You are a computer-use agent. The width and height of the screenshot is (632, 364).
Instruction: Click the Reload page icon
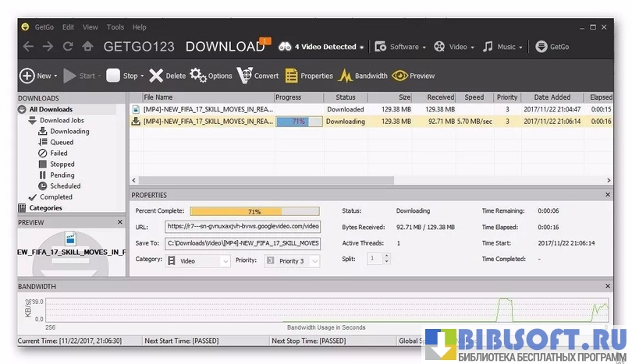click(68, 47)
